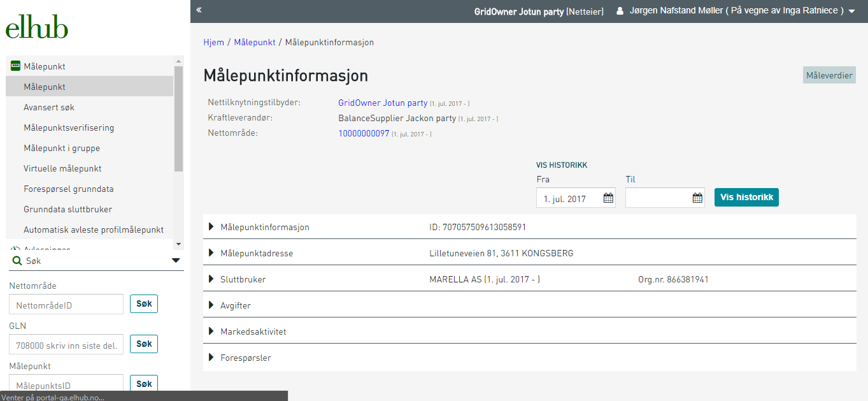Click Søk button next to Målepunkt field

(x=144, y=384)
